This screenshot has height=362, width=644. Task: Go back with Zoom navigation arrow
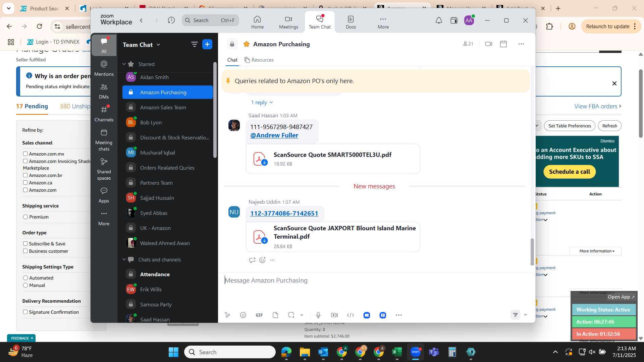(x=142, y=20)
